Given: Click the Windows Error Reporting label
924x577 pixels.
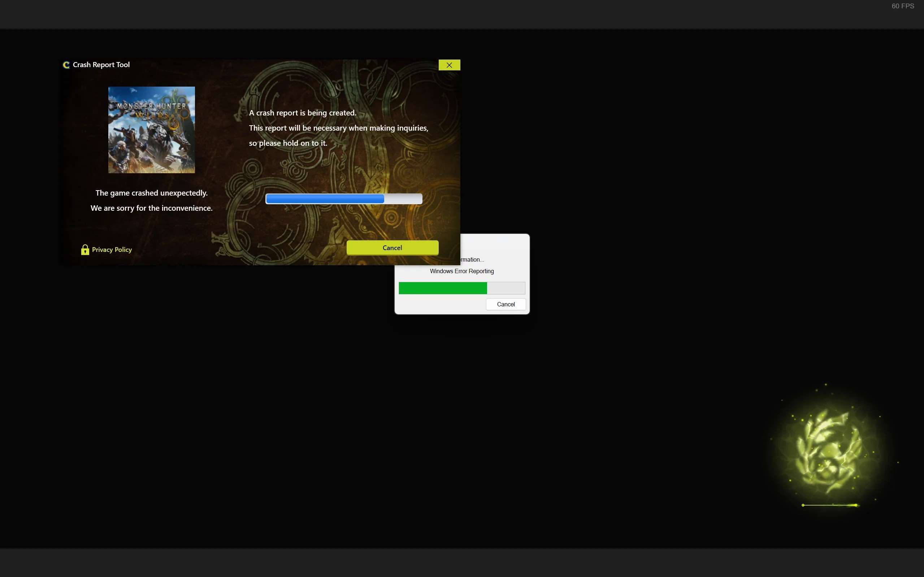Looking at the screenshot, I should 461,271.
